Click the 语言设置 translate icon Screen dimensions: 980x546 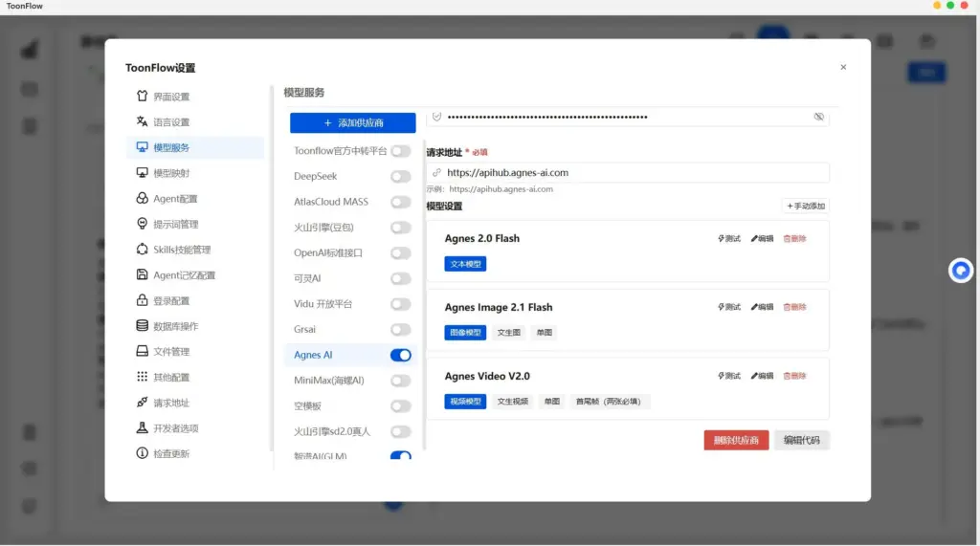click(x=142, y=121)
